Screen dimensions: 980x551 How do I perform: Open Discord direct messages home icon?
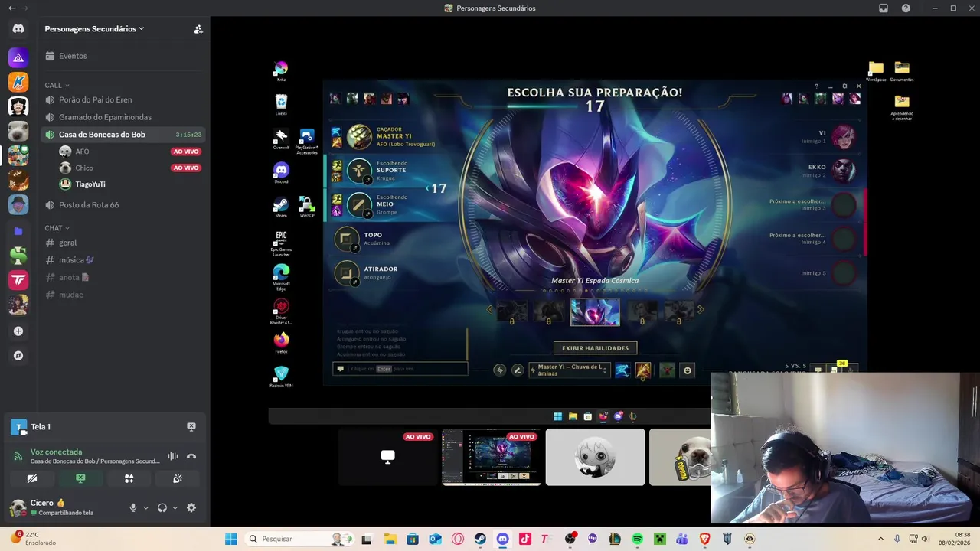click(x=18, y=29)
